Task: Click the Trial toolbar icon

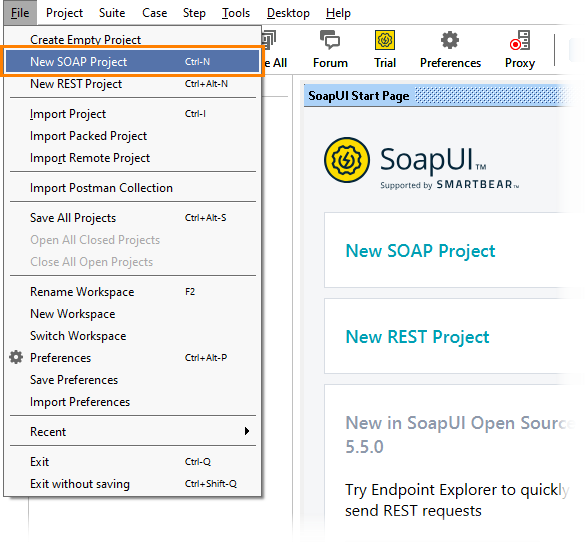Action: click(385, 49)
